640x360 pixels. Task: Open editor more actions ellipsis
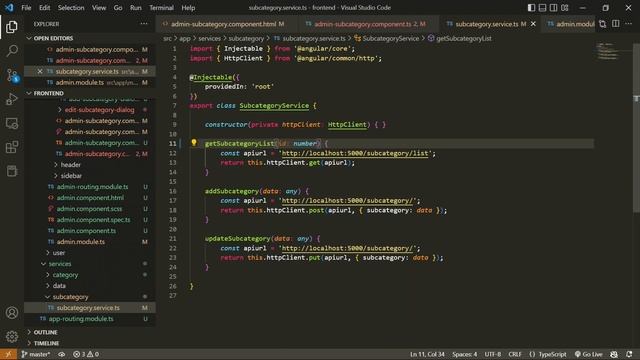coord(629,24)
